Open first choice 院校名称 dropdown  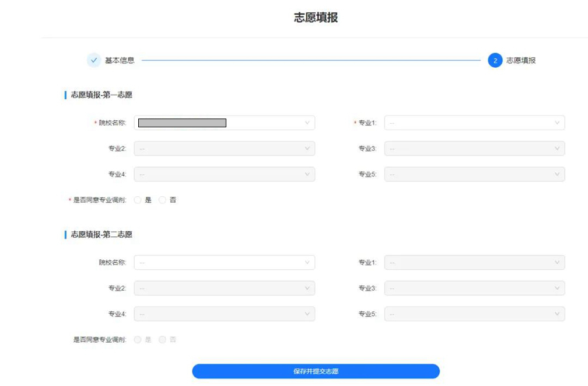[224, 123]
